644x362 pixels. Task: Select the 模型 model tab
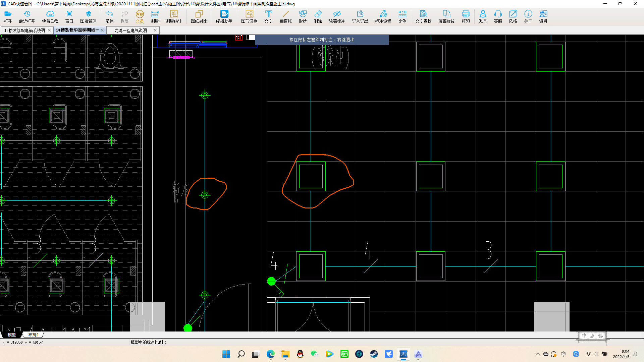(12, 335)
